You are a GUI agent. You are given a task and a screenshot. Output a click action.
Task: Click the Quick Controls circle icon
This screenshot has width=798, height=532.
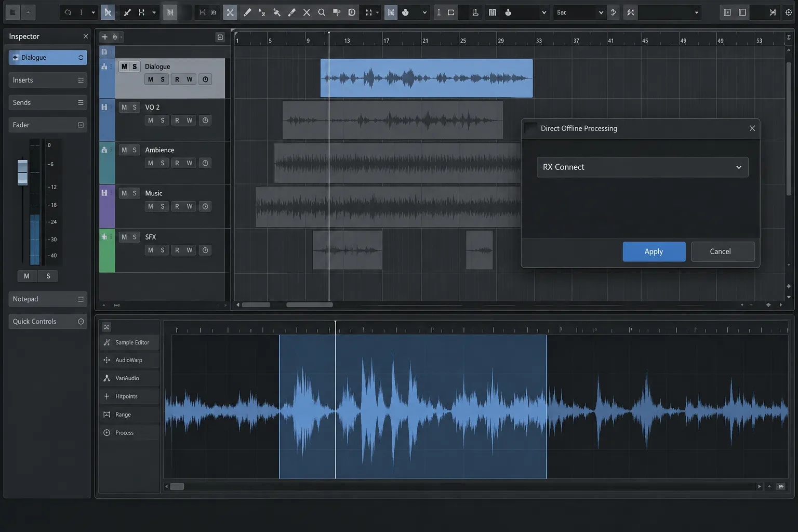coord(81,322)
